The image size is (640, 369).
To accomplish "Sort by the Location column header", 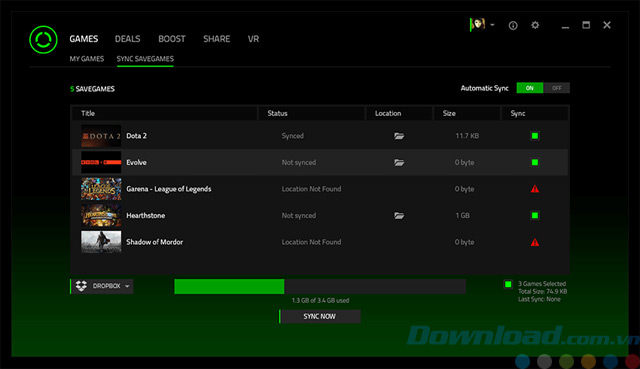I will (x=399, y=113).
